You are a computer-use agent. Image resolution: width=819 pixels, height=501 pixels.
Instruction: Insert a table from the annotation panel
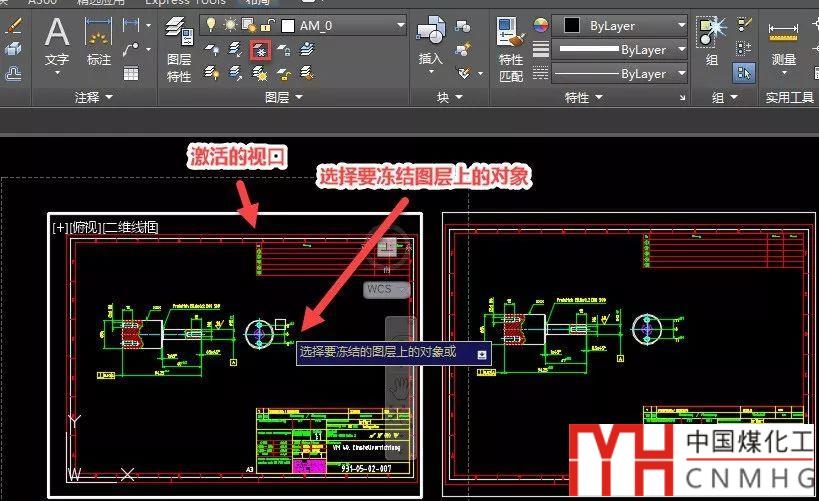131,73
